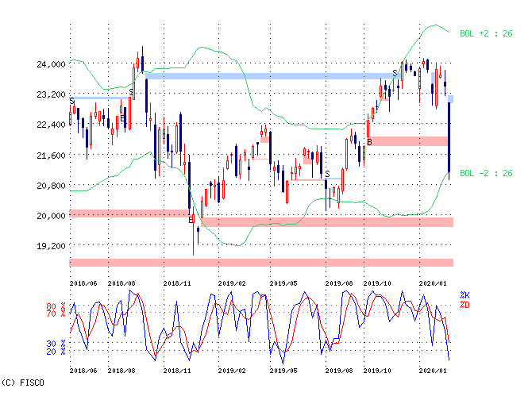The height and width of the screenshot is (400, 532).
Task: Click the S marker beside the long blue band's right end
Action: (395, 74)
